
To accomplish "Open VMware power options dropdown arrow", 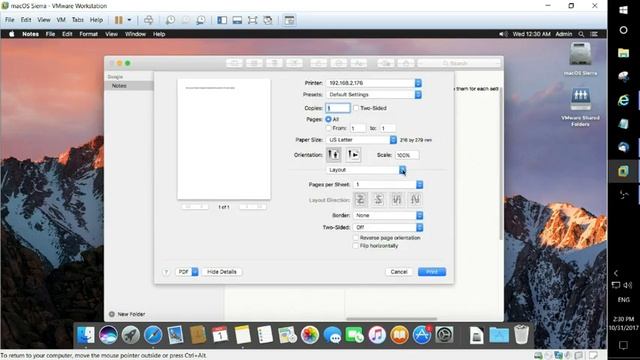I will pyautogui.click(x=129, y=20).
